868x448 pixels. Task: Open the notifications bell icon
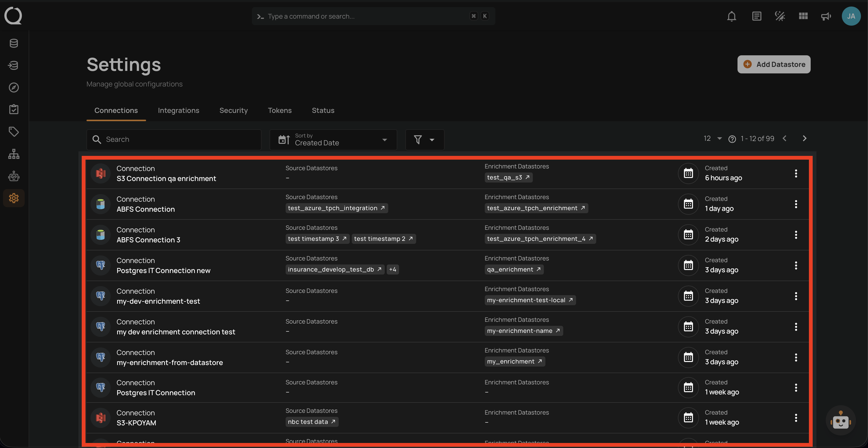[731, 16]
